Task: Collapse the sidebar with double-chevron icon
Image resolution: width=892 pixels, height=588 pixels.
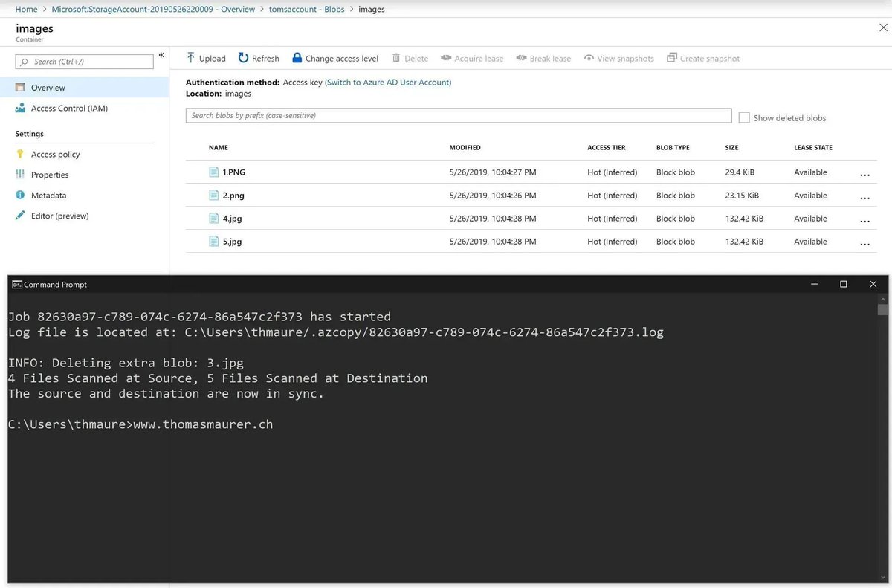Action: pos(161,55)
